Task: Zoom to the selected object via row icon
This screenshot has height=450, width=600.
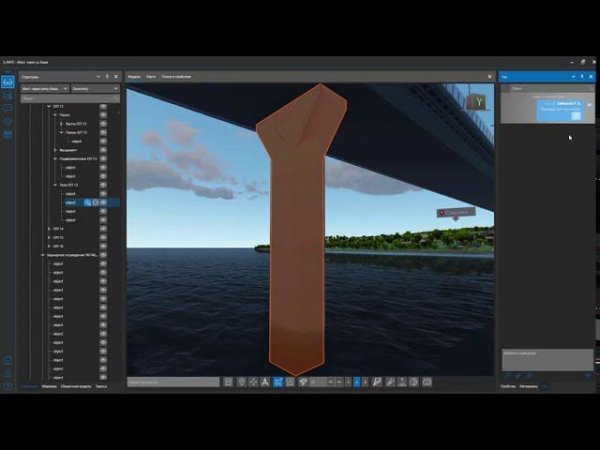Action: click(88, 202)
